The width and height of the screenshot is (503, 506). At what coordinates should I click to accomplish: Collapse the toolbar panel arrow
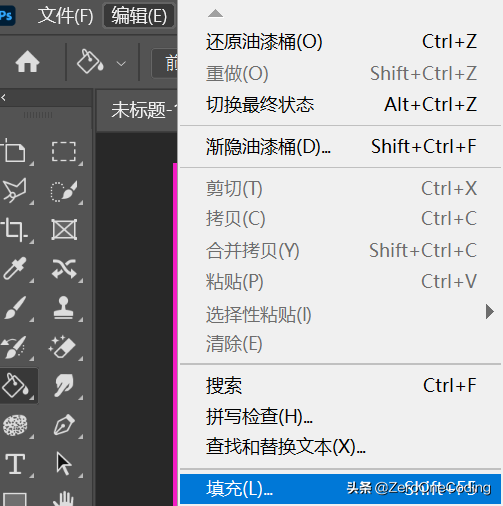3,97
